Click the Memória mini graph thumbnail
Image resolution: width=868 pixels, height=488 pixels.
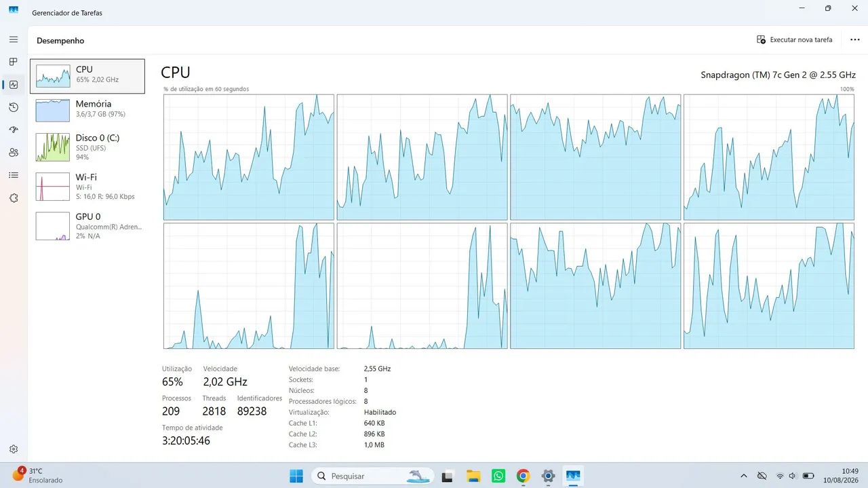pyautogui.click(x=53, y=110)
